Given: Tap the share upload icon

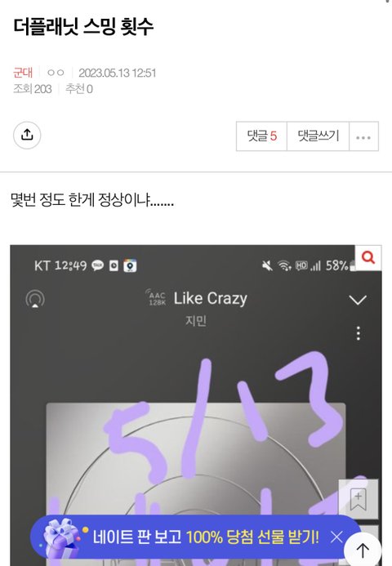Looking at the screenshot, I should (x=27, y=136).
